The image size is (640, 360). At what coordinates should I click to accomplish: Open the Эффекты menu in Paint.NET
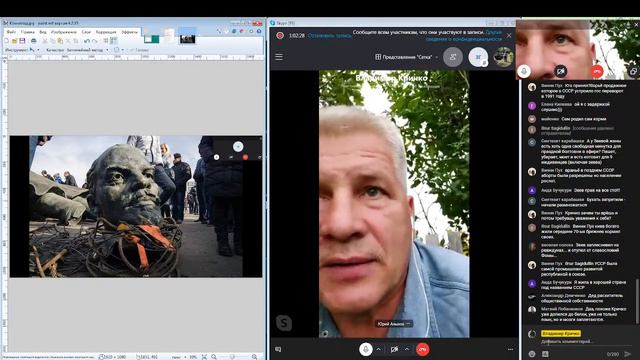(x=129, y=32)
